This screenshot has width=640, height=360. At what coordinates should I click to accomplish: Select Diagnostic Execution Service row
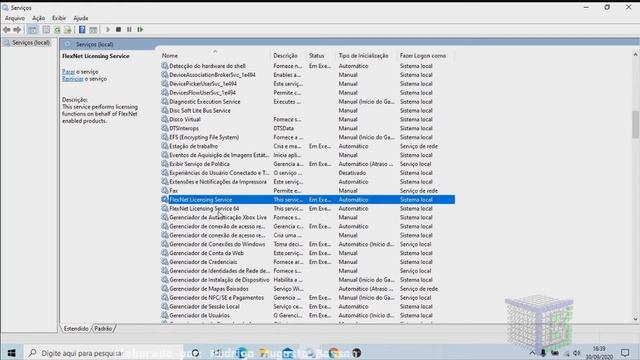coord(308,102)
